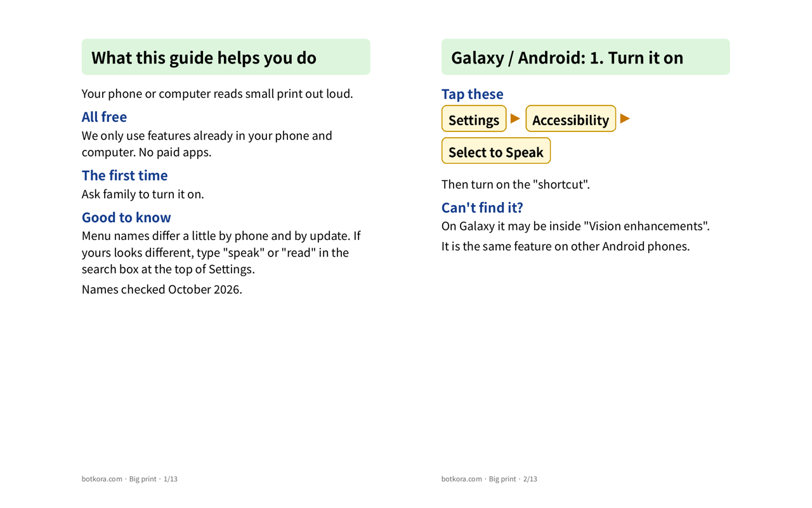Click botkora.com in right page footer

coord(462,479)
